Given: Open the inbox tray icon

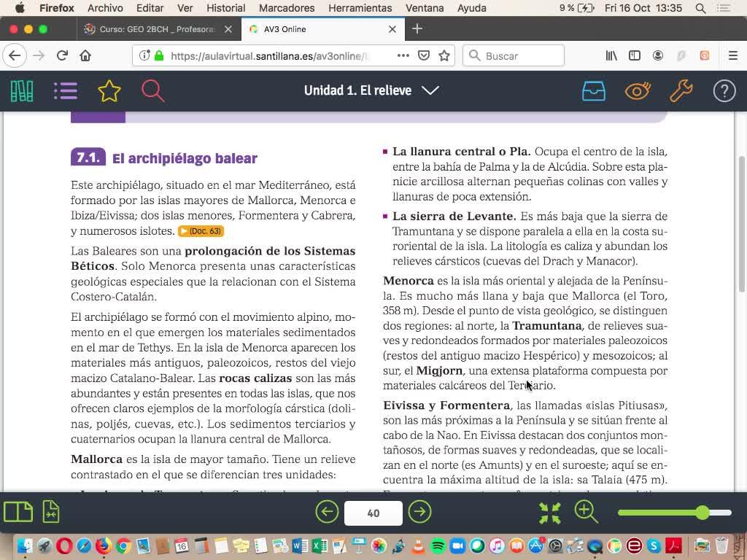Looking at the screenshot, I should coord(593,90).
